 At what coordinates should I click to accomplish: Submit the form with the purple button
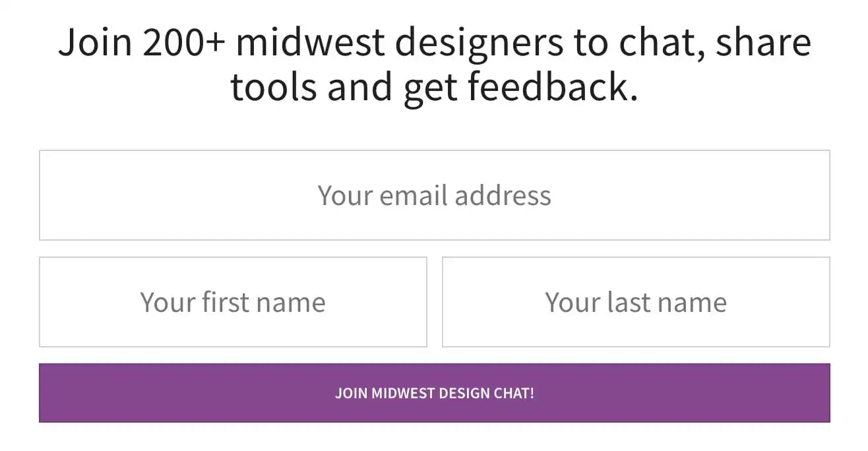(x=434, y=393)
